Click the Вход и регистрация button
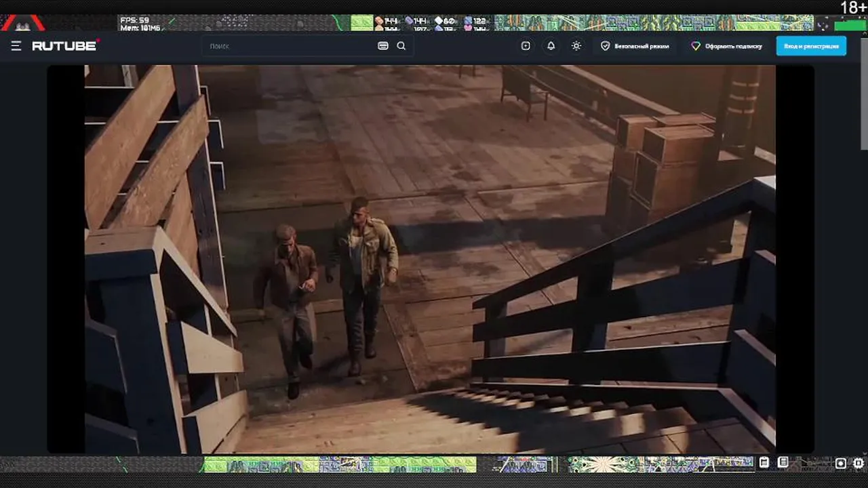 point(811,46)
